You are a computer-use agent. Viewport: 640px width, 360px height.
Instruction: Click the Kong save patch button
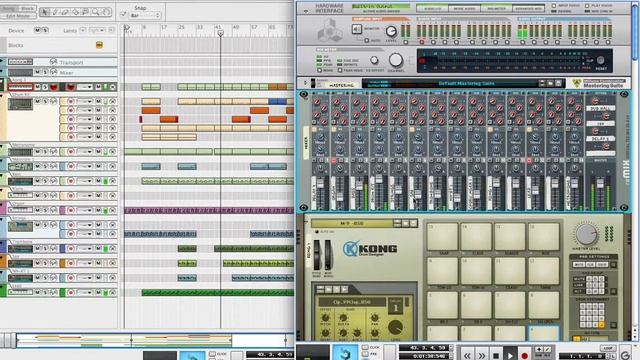pos(413,223)
